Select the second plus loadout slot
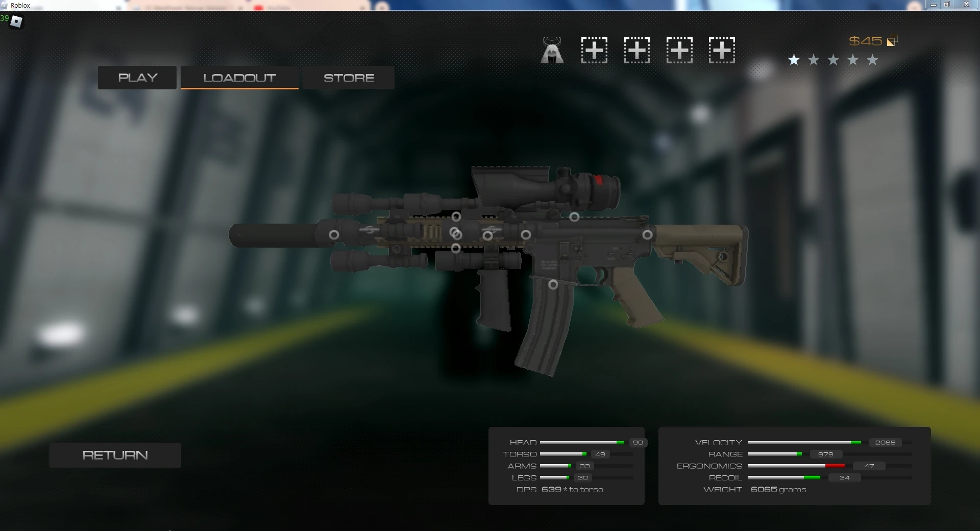This screenshot has width=980, height=531. click(x=636, y=50)
